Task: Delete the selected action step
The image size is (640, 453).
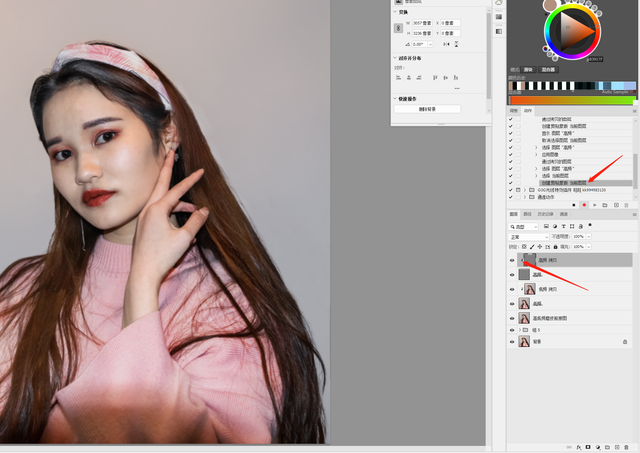Action: (x=627, y=205)
